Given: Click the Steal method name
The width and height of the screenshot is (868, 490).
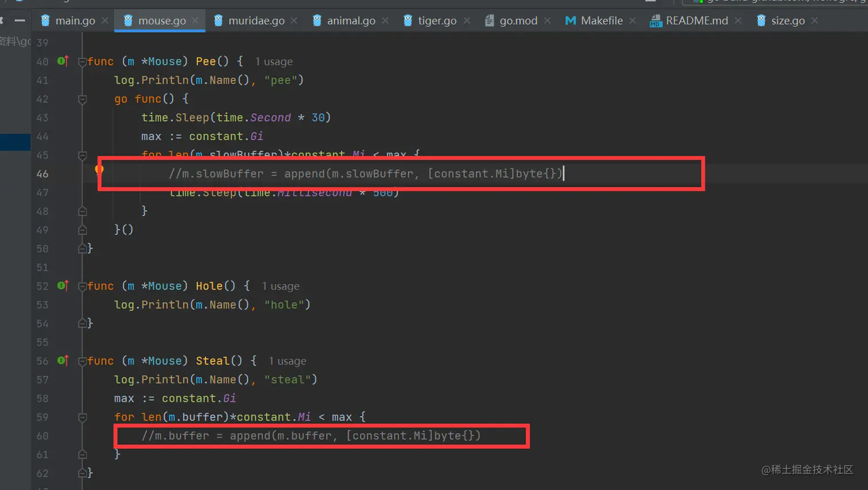Looking at the screenshot, I should tap(212, 361).
